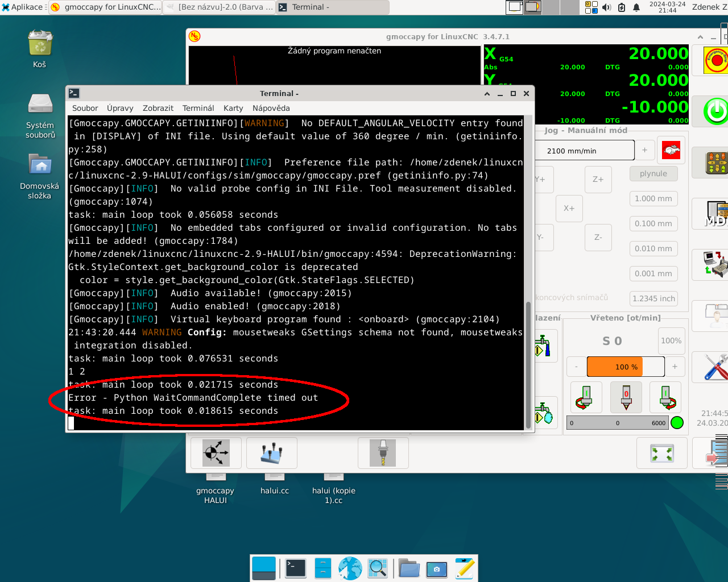Open application finder magnifier dock icon
The height and width of the screenshot is (582, 728).
point(378,568)
